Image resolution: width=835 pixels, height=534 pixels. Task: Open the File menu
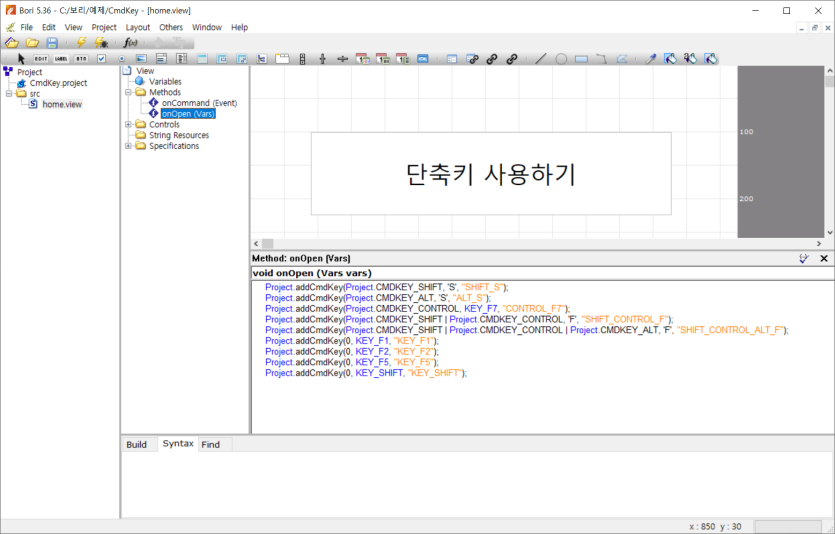(x=27, y=27)
